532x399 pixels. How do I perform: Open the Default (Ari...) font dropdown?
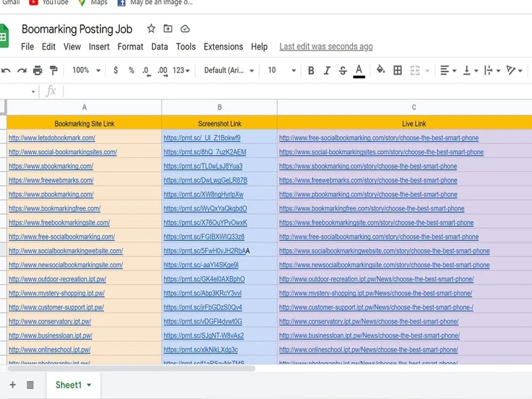click(x=229, y=70)
